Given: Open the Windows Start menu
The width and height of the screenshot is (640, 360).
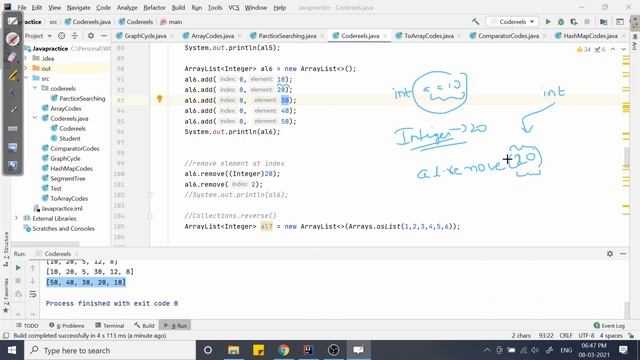Looking at the screenshot, I should [x=12, y=350].
